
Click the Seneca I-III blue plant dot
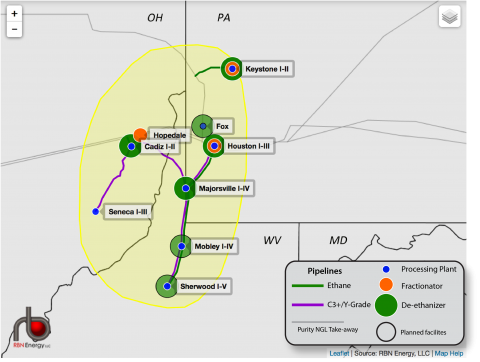(96, 211)
